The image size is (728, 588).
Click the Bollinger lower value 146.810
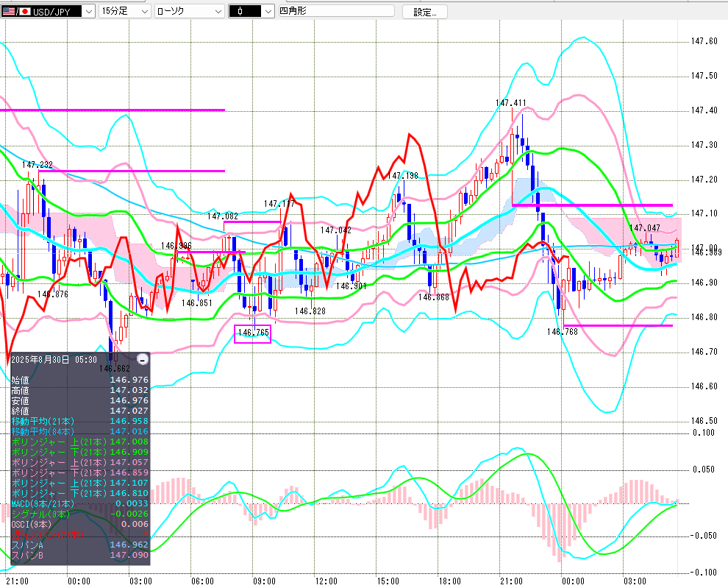click(129, 493)
